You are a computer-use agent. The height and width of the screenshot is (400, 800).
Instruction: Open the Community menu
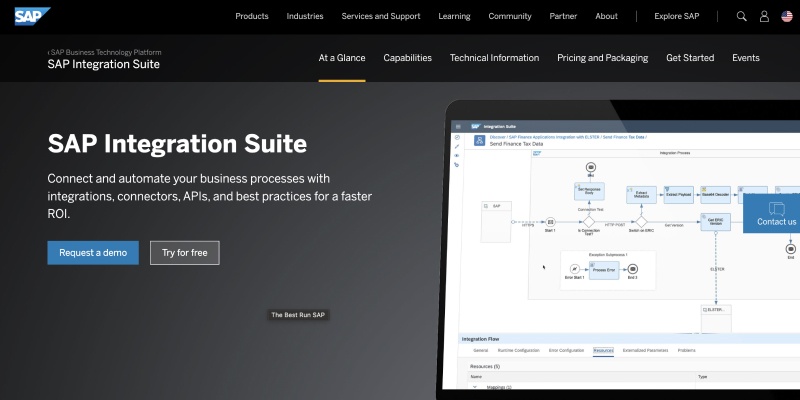click(510, 16)
